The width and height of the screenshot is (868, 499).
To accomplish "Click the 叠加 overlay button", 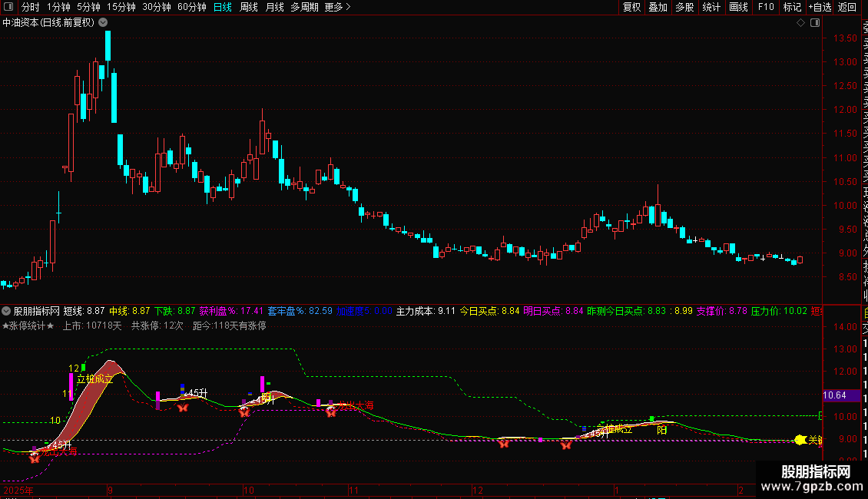I will (x=658, y=7).
